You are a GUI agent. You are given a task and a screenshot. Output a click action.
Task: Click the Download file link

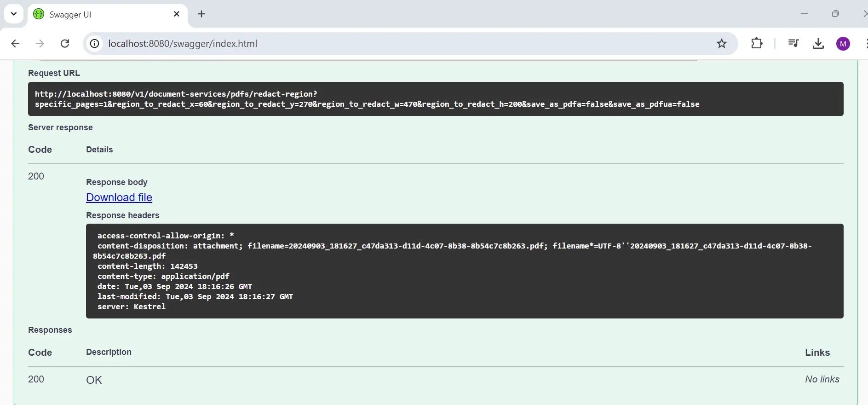click(x=119, y=197)
